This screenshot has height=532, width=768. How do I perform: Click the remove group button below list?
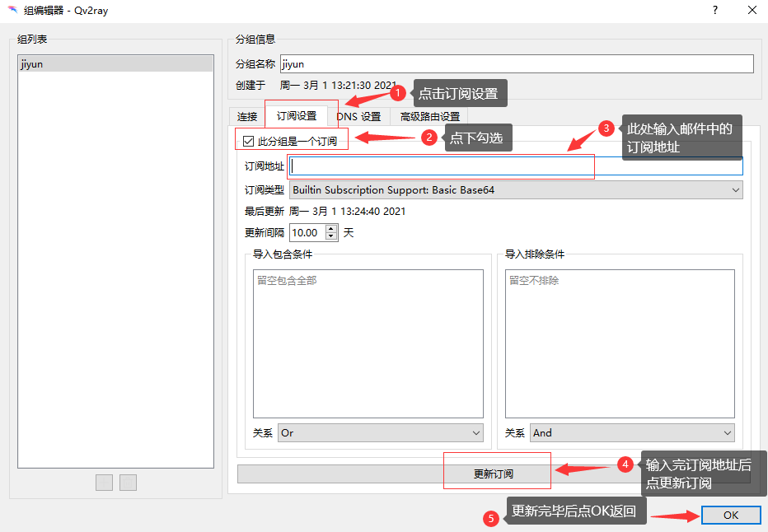[128, 483]
